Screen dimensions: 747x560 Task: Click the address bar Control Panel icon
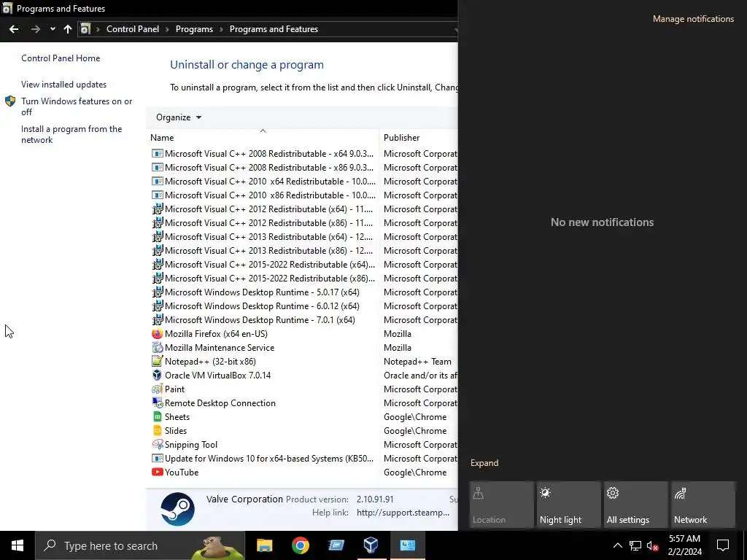85,29
